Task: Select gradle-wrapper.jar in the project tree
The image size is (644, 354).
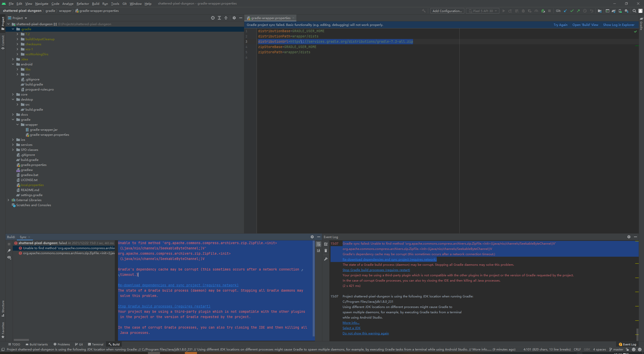Action: (x=44, y=129)
